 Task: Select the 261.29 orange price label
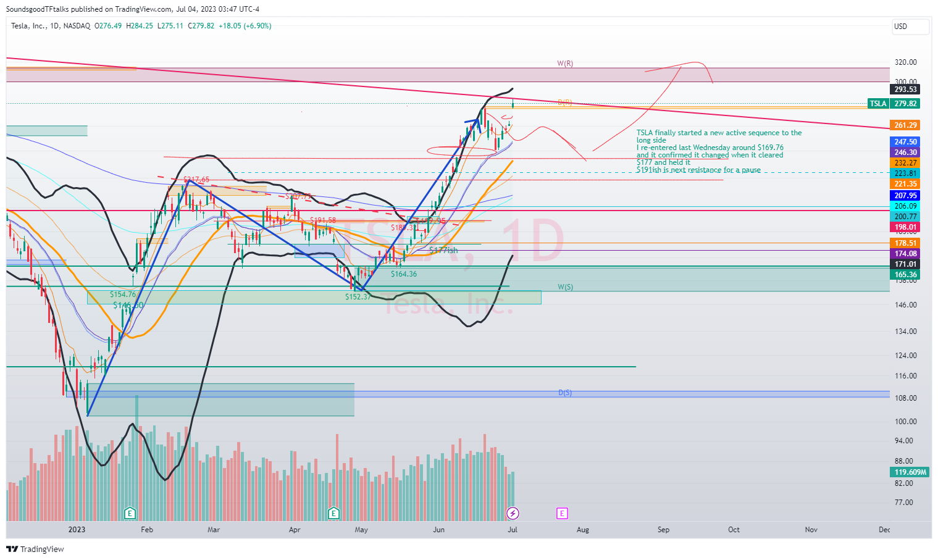click(x=905, y=125)
